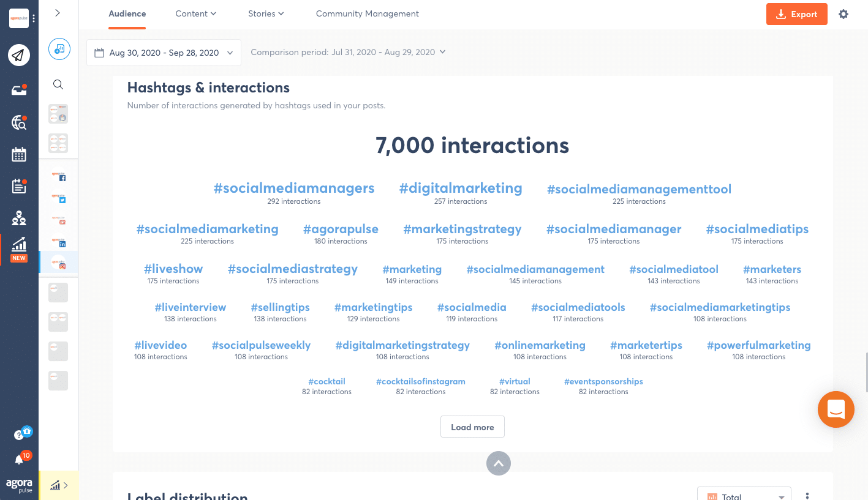Open the listening globe search icon
Image resolution: width=868 pixels, height=500 pixels.
(19, 122)
